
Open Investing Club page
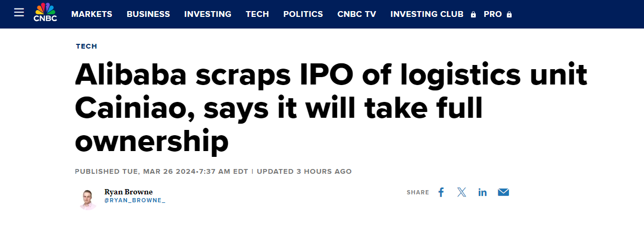coord(427,14)
